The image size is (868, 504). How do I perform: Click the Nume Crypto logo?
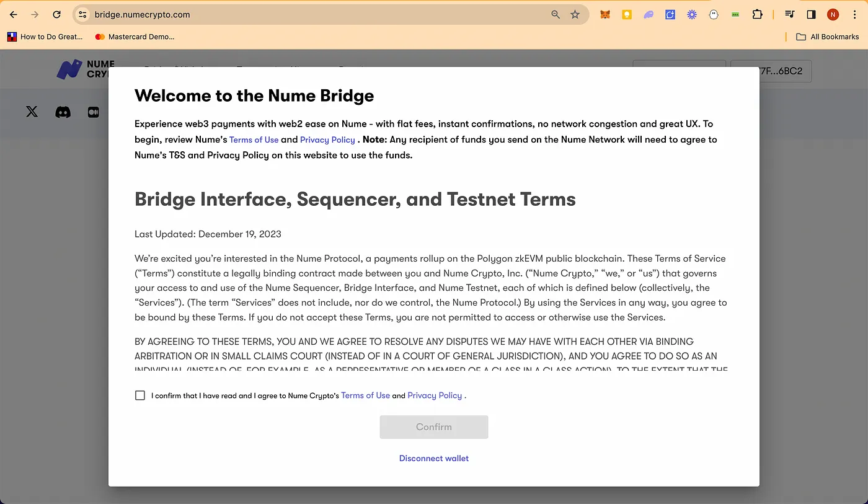86,69
